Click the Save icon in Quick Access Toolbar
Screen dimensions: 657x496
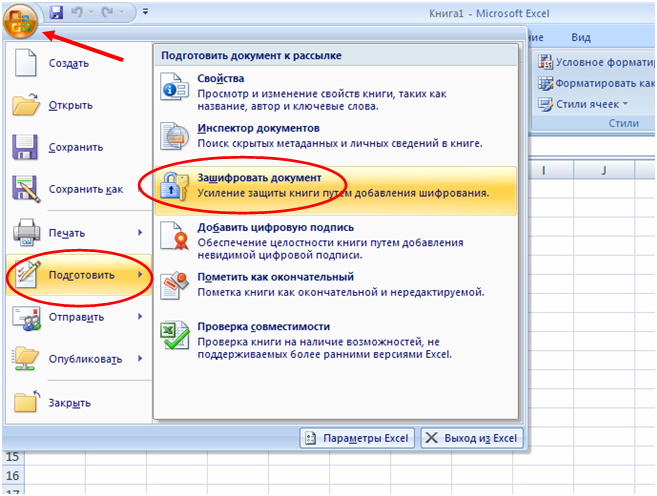click(56, 12)
